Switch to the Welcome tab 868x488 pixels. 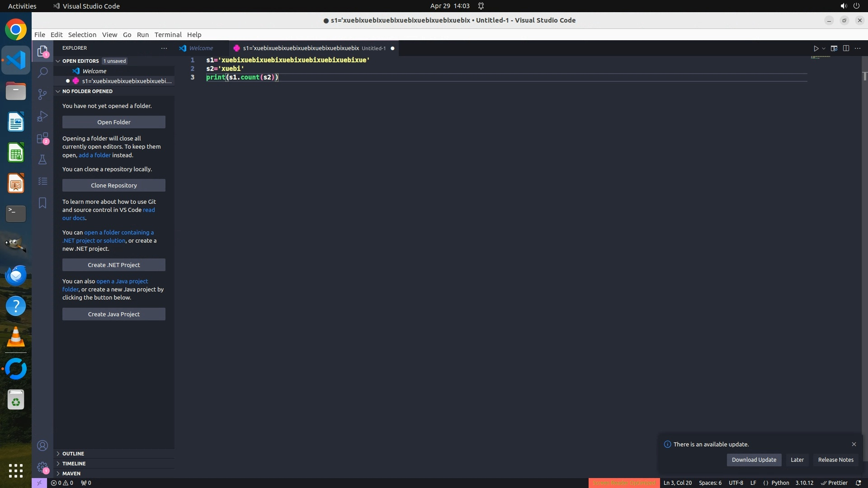pos(201,48)
